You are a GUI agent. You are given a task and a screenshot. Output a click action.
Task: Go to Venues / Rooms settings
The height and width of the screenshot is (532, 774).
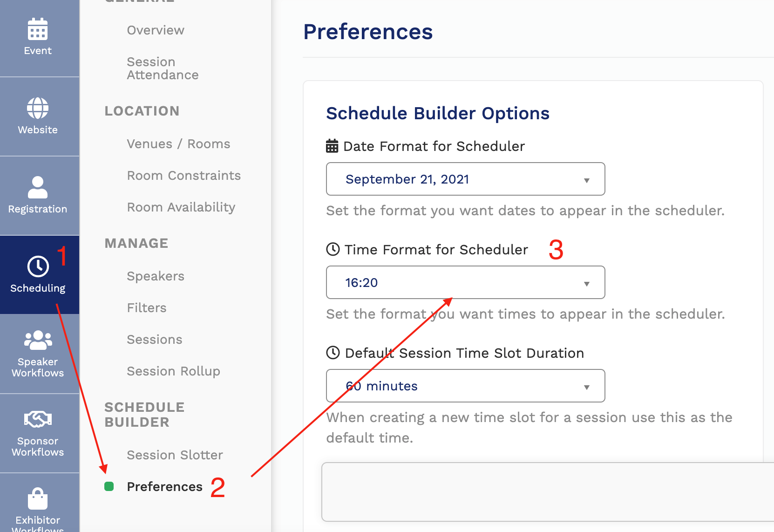[178, 143]
